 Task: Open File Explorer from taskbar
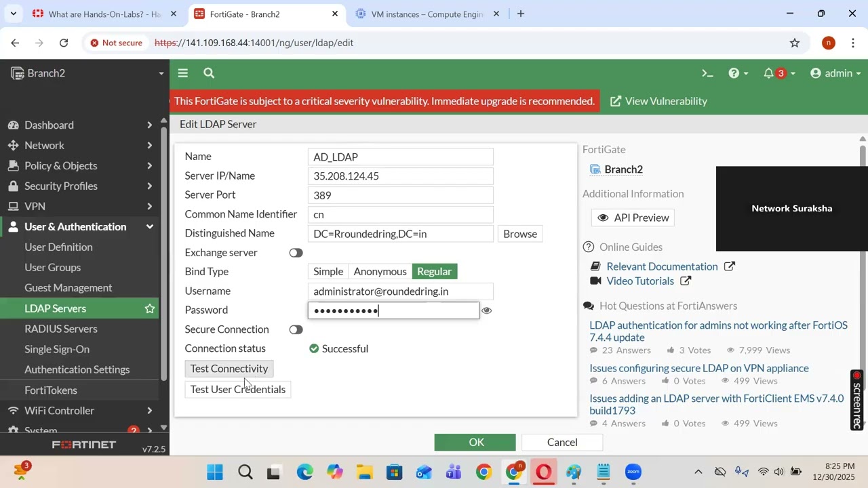364,472
